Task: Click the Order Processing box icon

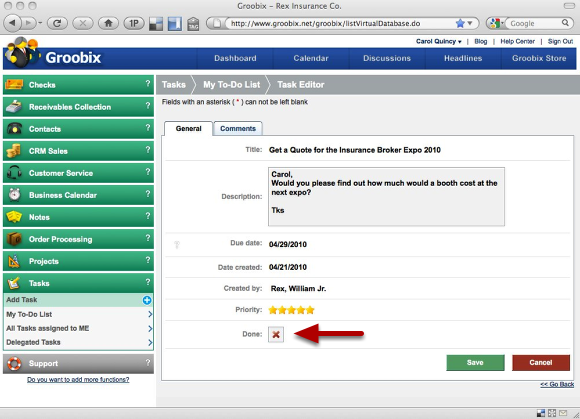Action: point(14,239)
